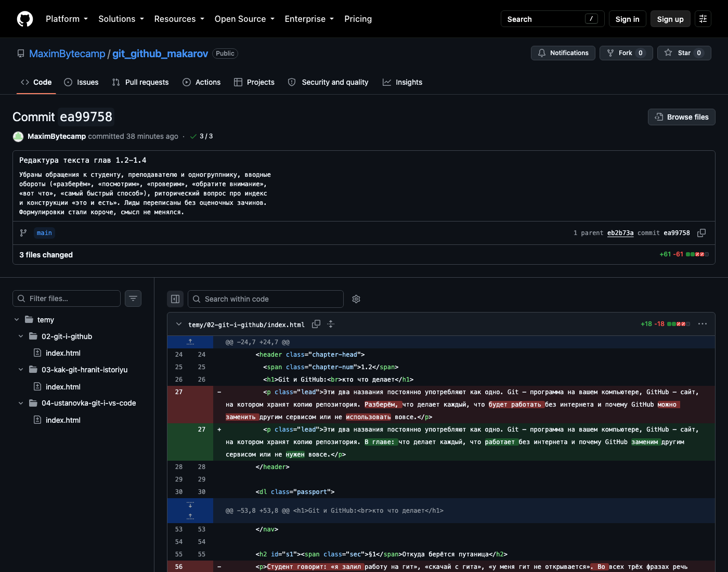Screen dimensions: 728x572
Task: Click the Notifications button
Action: coord(563,53)
